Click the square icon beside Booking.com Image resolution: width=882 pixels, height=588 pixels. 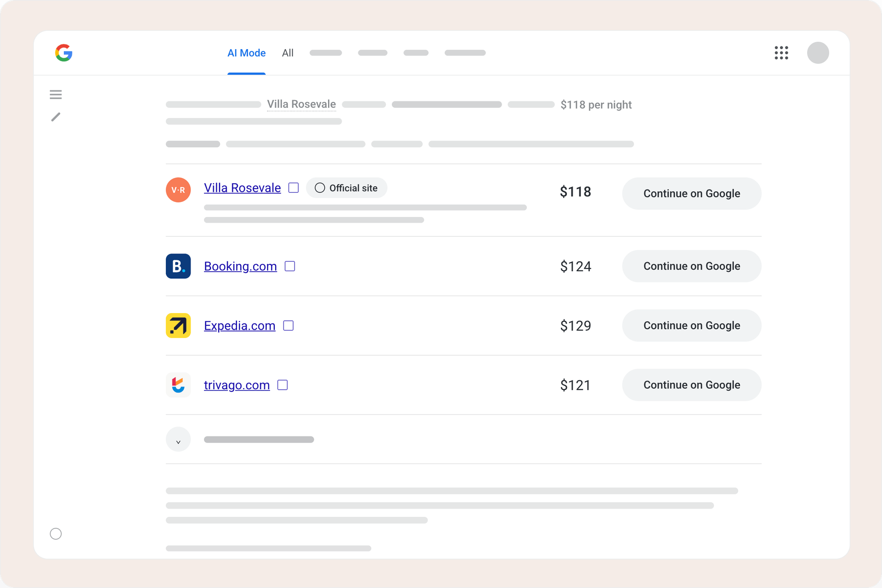290,266
